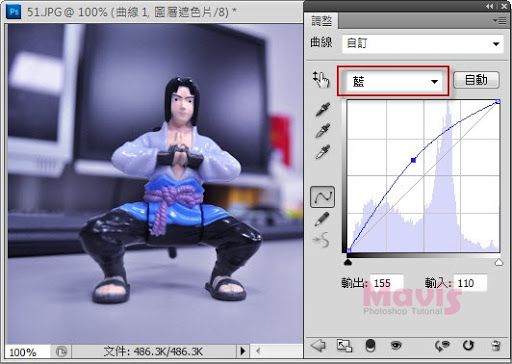Screen dimensions: 512x364
Task: Open the adjustments panel flyout menu
Action: [500, 21]
